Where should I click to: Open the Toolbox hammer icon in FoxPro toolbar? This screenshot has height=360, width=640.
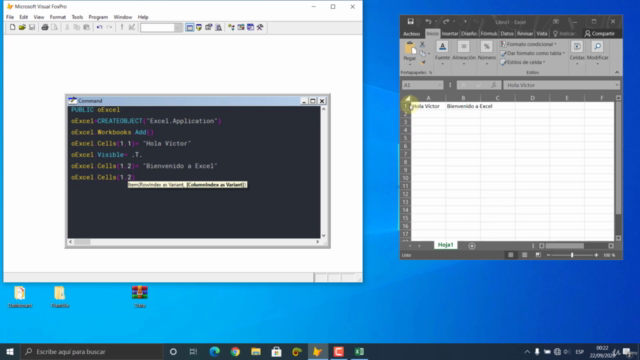click(260, 27)
